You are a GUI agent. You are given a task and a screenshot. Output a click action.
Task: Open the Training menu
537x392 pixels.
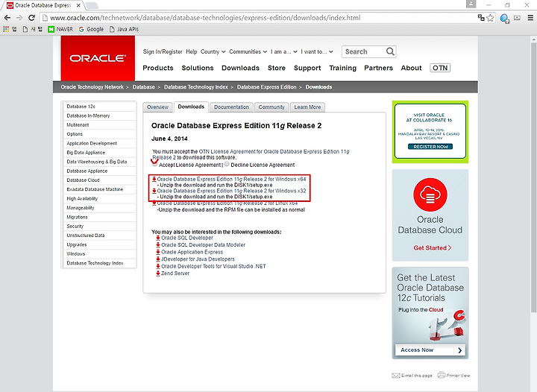coord(343,68)
